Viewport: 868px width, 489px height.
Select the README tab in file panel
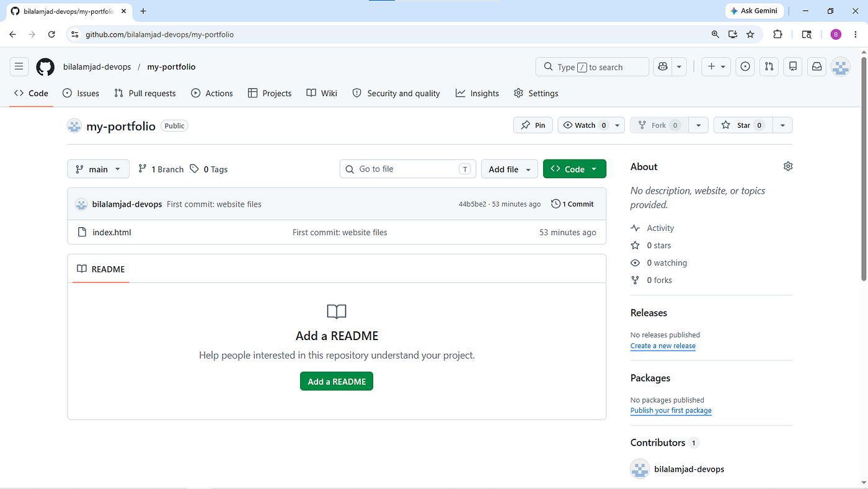(101, 269)
